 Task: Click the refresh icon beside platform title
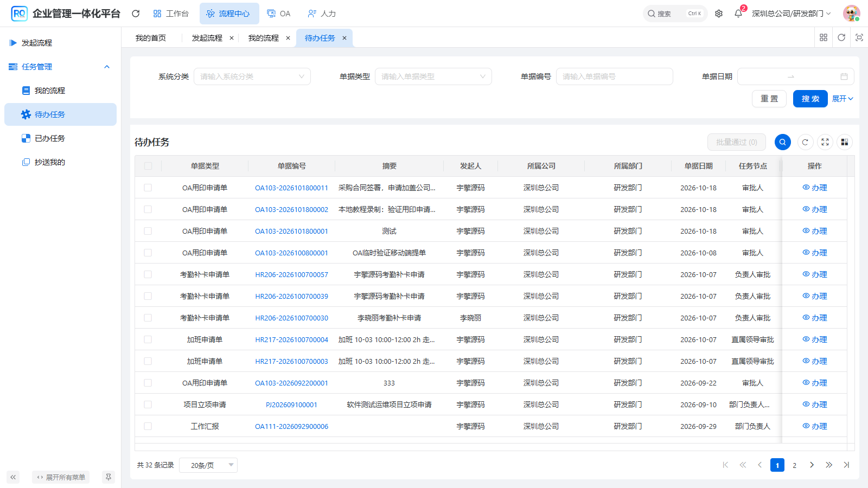click(x=136, y=14)
